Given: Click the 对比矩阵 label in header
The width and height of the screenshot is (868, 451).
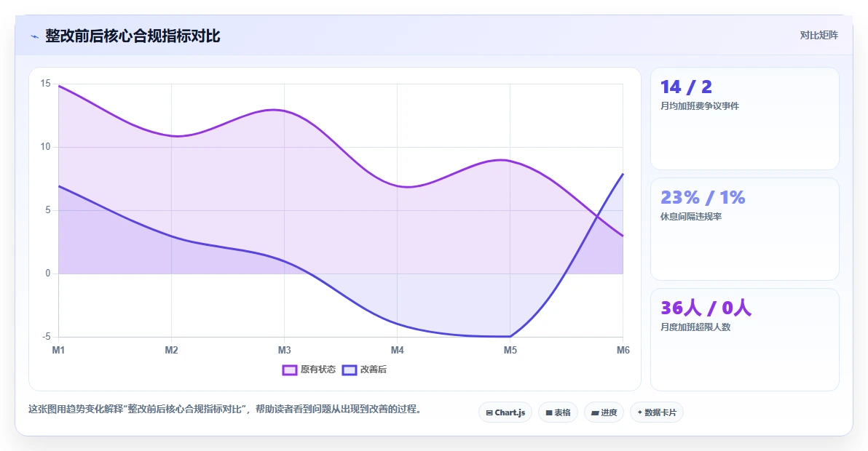Looking at the screenshot, I should [x=818, y=36].
